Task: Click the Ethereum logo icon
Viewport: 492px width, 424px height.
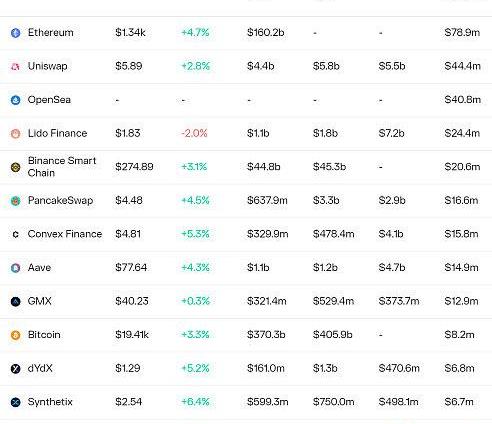Action: pyautogui.click(x=16, y=33)
